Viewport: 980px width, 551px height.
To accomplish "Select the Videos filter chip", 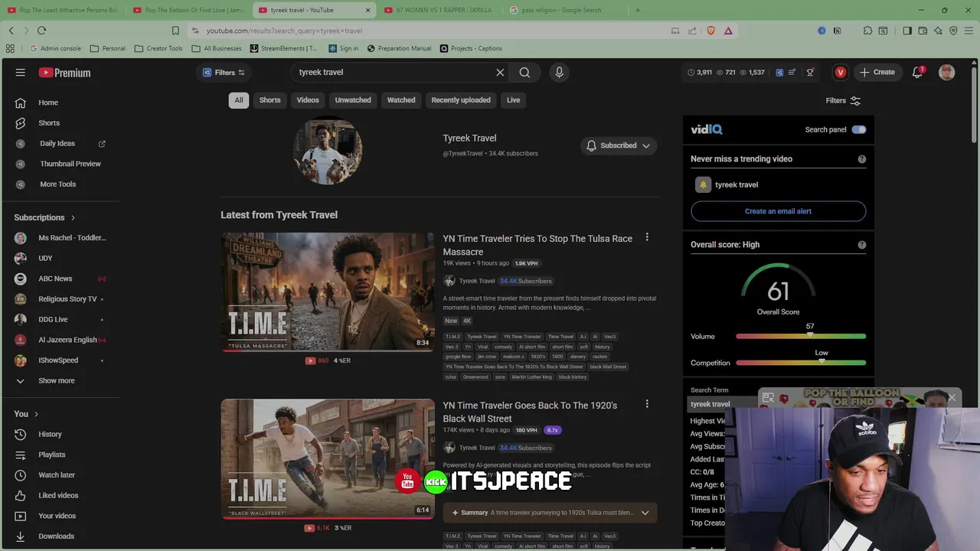I will click(308, 100).
